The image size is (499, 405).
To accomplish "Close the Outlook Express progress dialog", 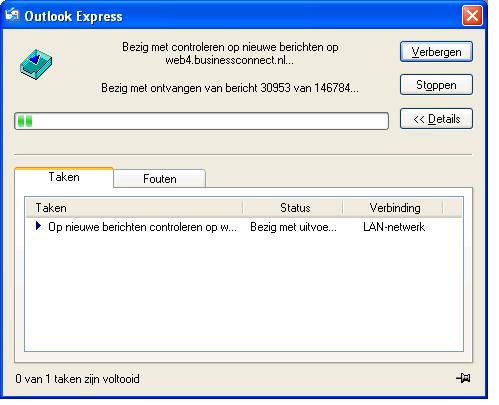I will 472,15.
